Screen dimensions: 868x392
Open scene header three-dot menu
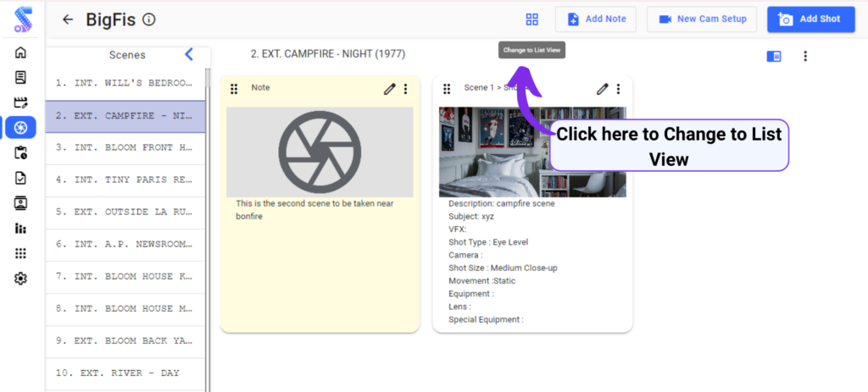point(805,57)
